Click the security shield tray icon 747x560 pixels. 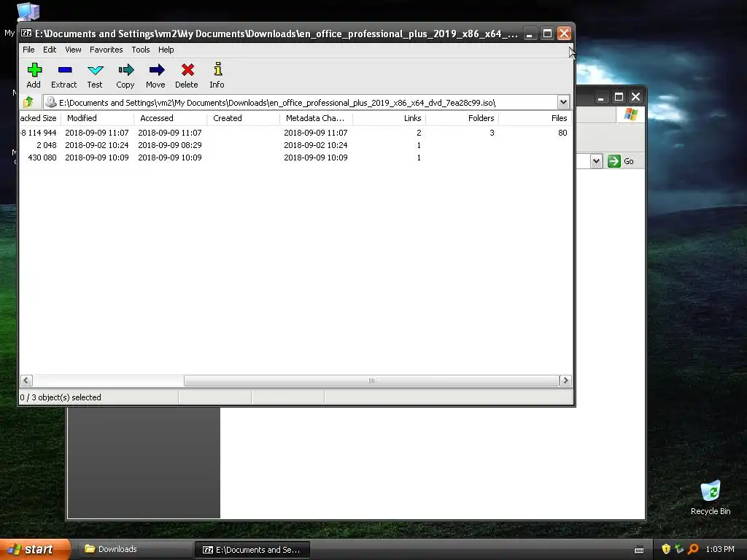(x=666, y=549)
